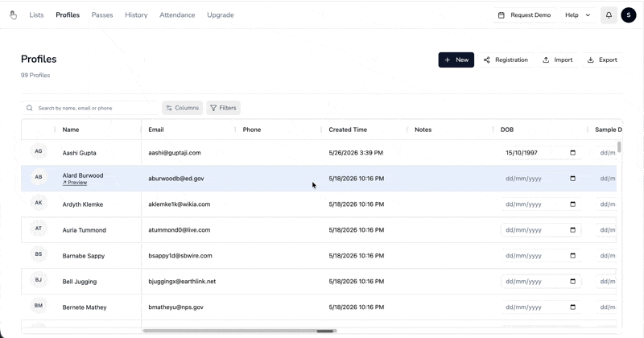
Task: Click email aburwoodb@ed.gov
Action: [176, 179]
